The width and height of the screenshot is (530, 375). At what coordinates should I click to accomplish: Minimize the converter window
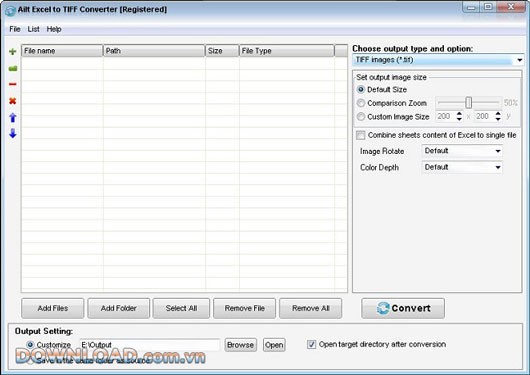point(471,7)
